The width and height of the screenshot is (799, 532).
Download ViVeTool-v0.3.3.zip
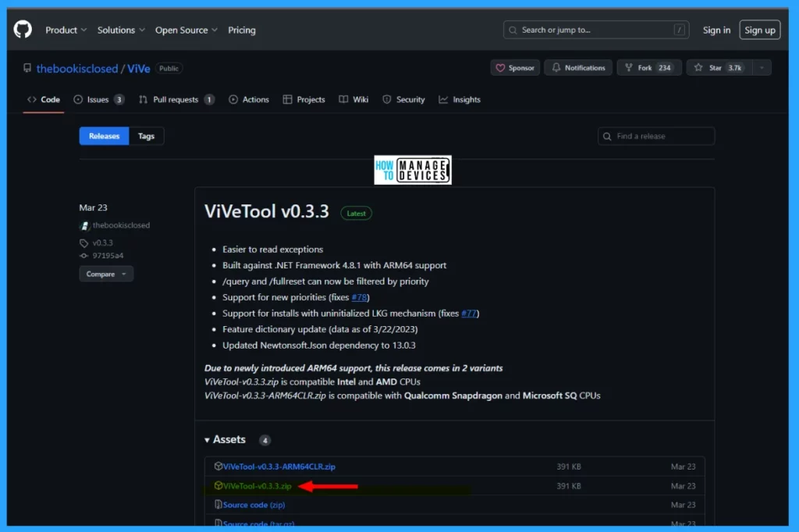point(257,486)
